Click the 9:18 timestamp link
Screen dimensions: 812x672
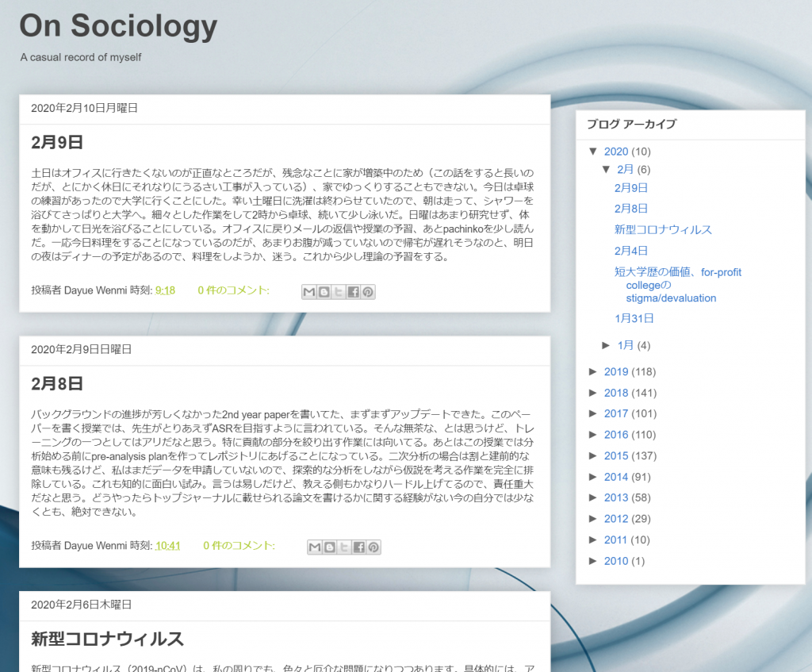(x=165, y=290)
